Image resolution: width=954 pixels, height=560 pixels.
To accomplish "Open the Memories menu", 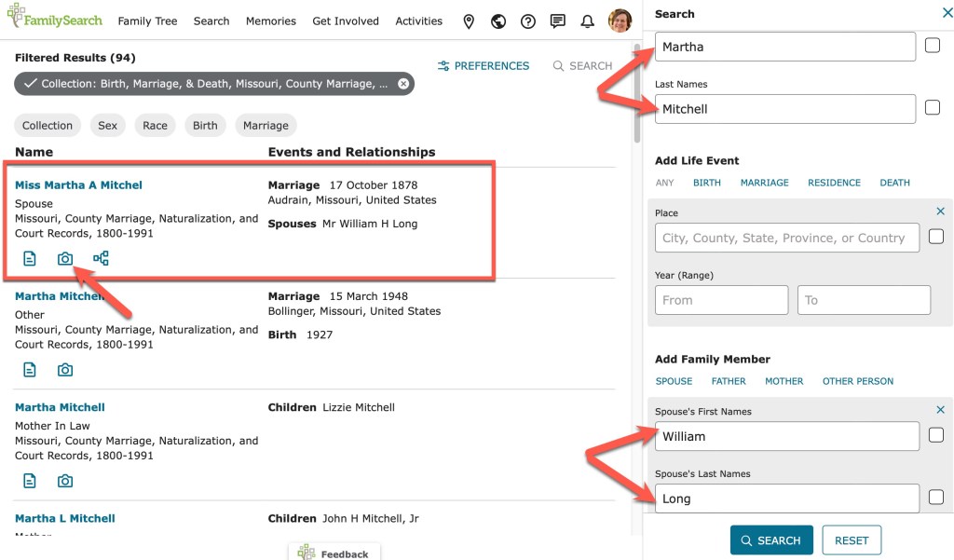I will point(270,21).
